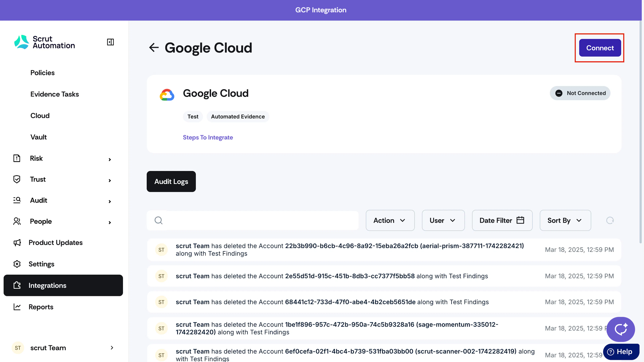Click the Product Updates megaphone icon
644x362 pixels.
(x=17, y=243)
